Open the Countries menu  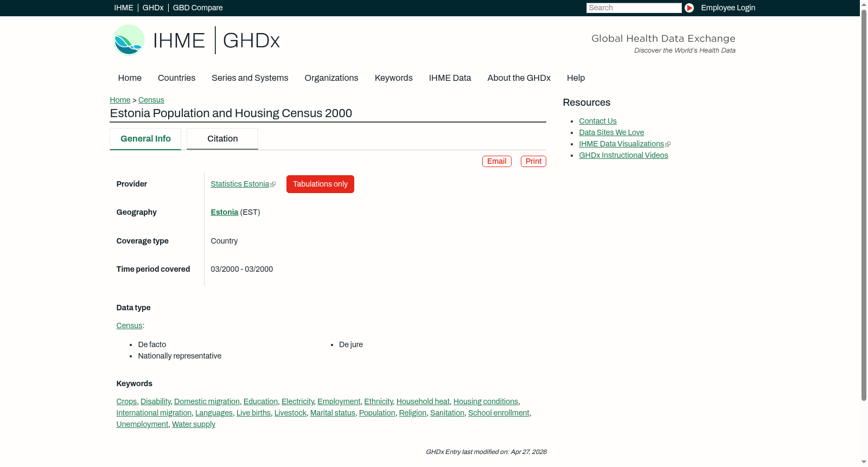coord(176,78)
